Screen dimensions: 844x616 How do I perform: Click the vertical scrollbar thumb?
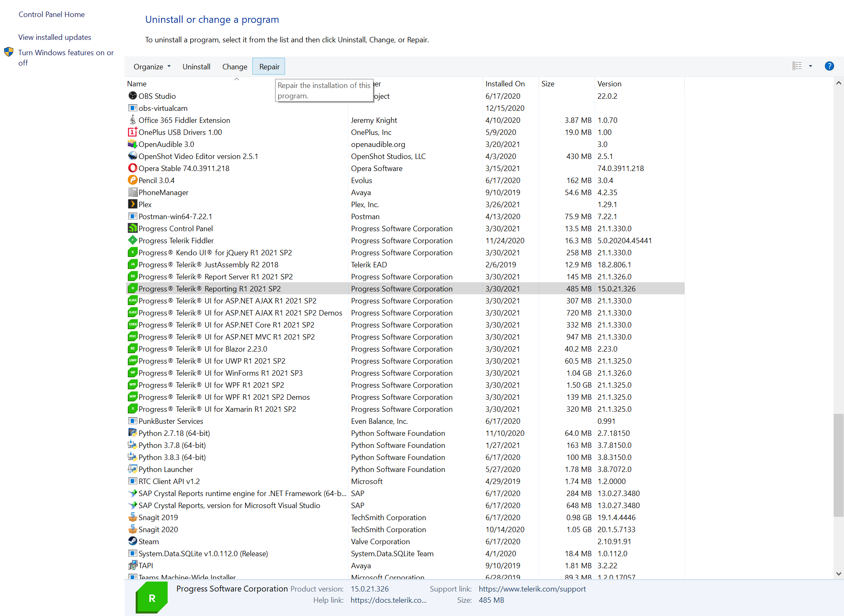click(839, 465)
